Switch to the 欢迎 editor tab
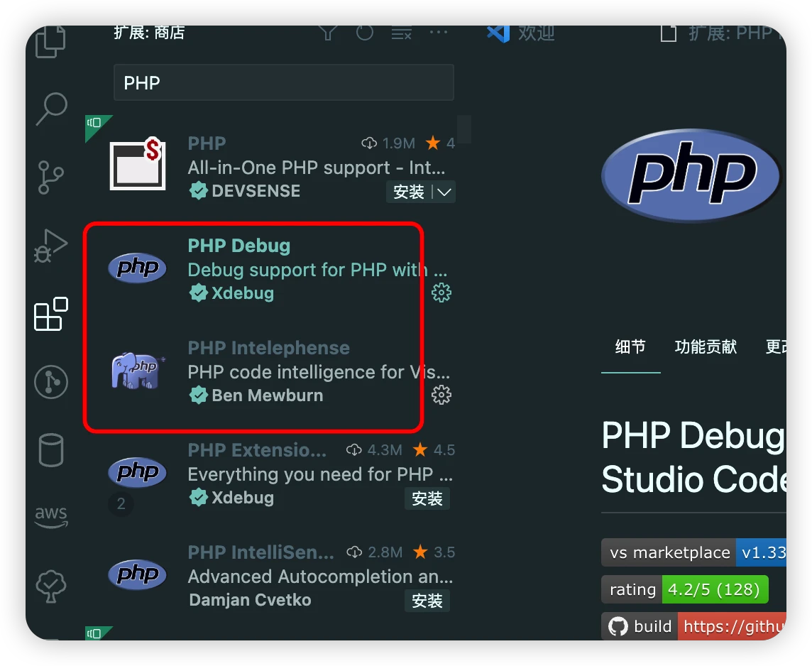The image size is (812, 666). (521, 33)
